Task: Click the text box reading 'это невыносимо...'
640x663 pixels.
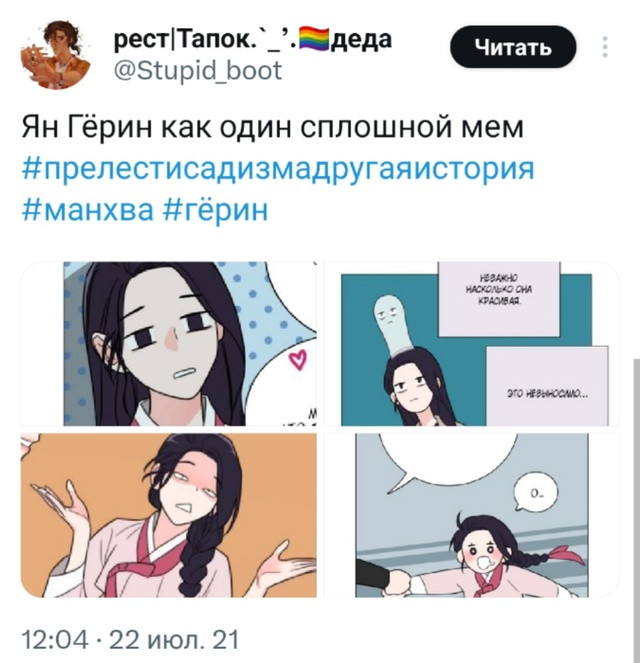Action: coord(548,386)
